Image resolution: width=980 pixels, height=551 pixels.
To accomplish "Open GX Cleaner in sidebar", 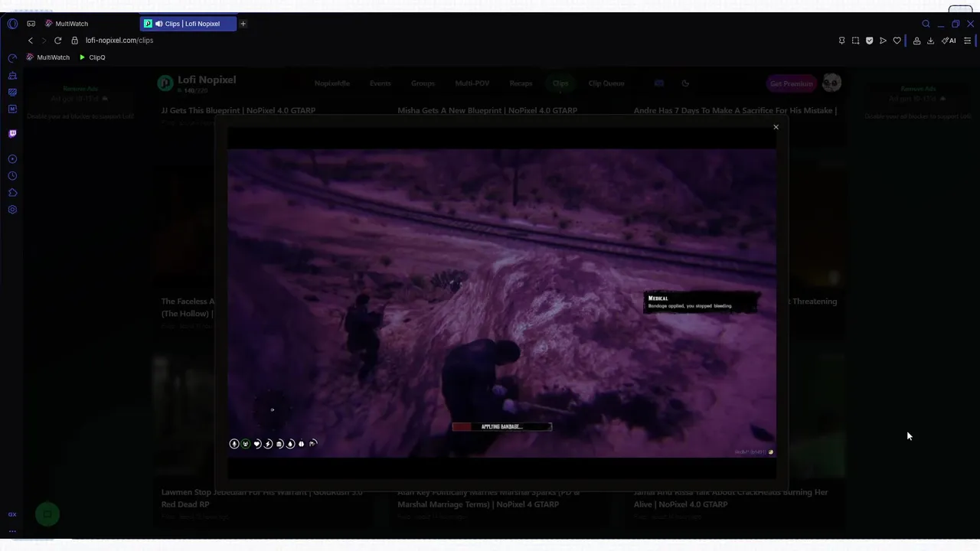I will (12, 76).
